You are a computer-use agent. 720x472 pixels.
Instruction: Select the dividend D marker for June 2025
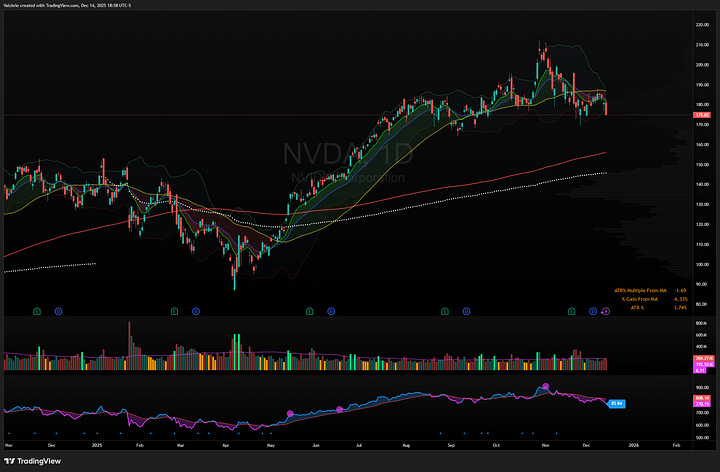(331, 311)
